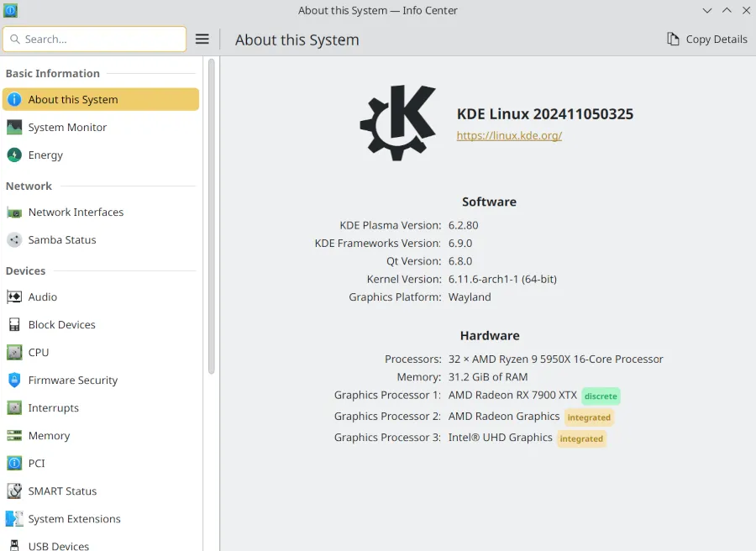Click the About this System info icon
756x551 pixels.
(14, 99)
